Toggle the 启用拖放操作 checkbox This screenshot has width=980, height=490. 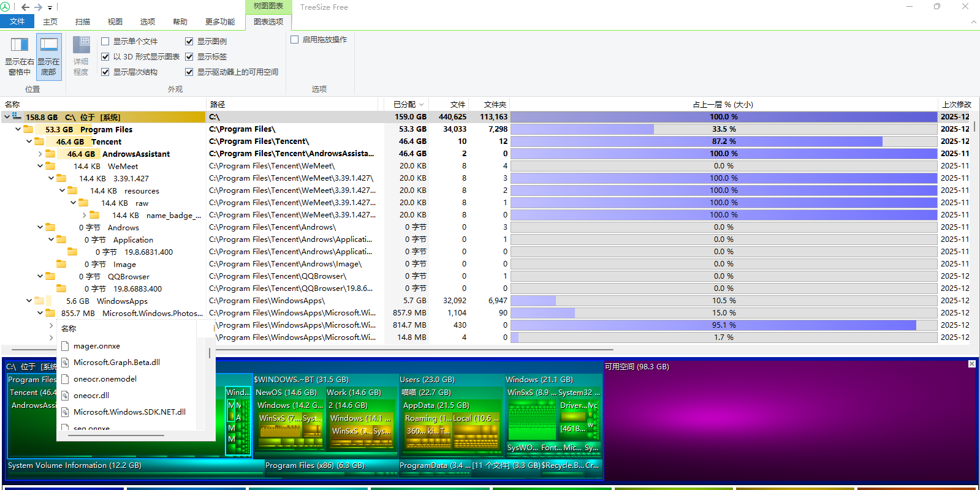coord(295,40)
